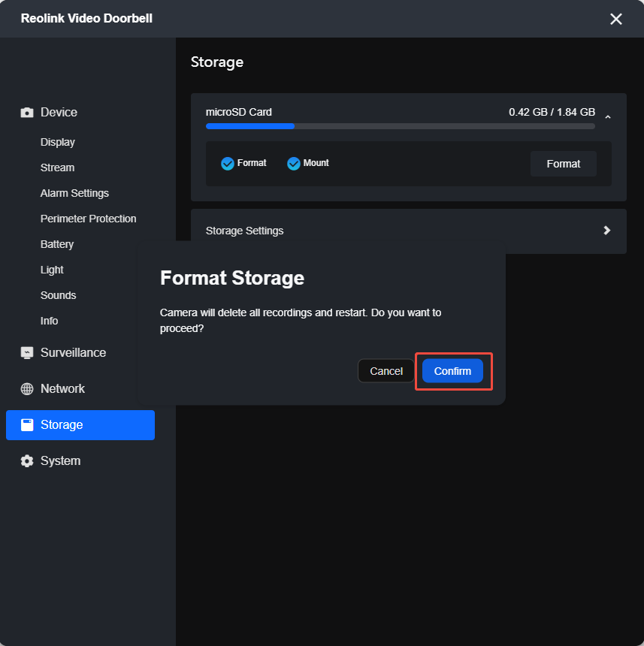Image resolution: width=644 pixels, height=646 pixels.
Task: Open the Stream settings page
Action: click(57, 168)
